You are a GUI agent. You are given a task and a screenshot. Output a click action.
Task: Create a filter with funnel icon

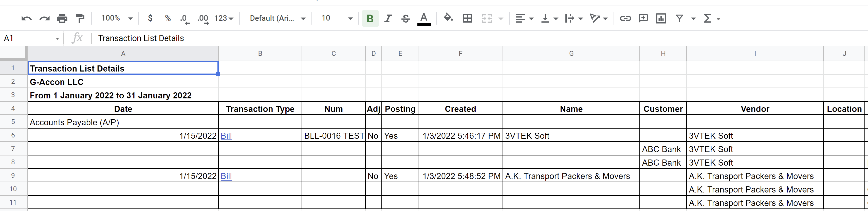pyautogui.click(x=679, y=18)
